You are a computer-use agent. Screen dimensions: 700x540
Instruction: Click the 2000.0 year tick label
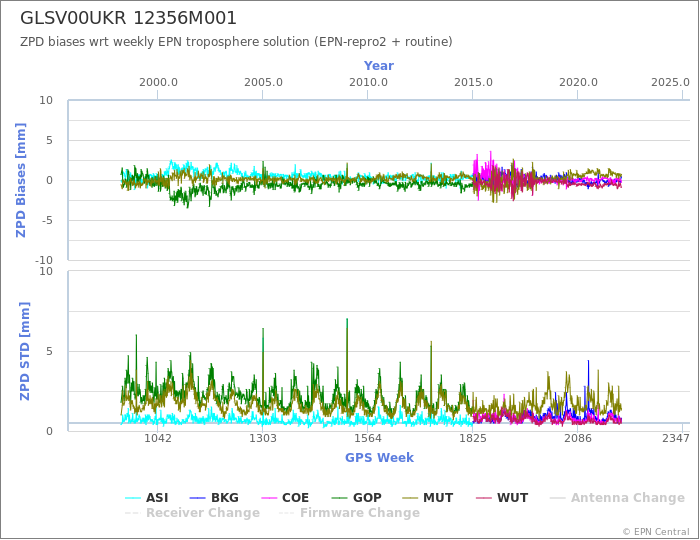point(158,83)
